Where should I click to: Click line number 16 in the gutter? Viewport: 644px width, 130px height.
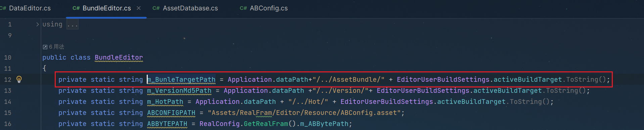coord(8,124)
